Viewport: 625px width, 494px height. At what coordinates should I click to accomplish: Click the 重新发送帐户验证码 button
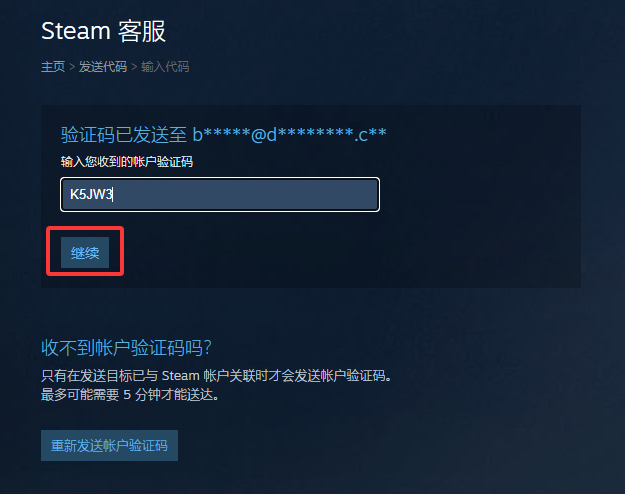point(109,445)
